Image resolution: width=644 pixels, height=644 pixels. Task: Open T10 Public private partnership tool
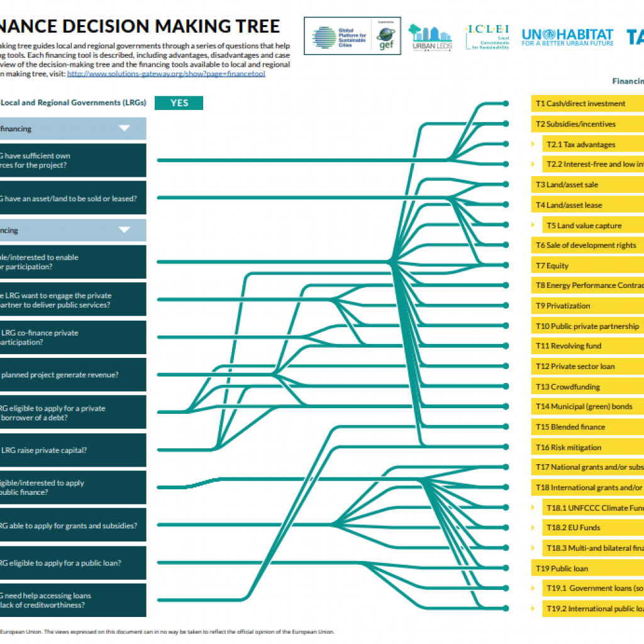tap(587, 326)
